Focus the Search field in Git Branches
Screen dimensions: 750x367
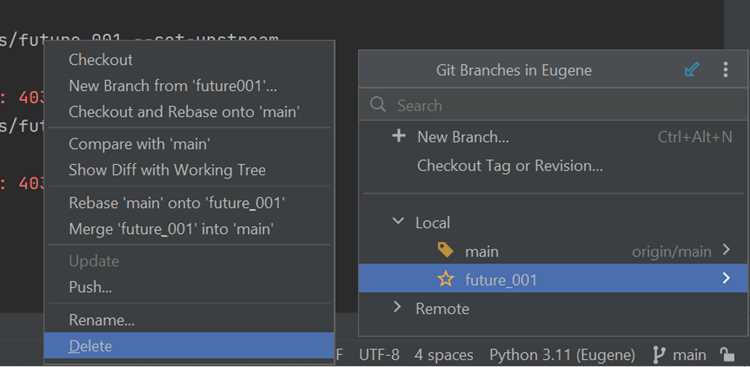553,105
